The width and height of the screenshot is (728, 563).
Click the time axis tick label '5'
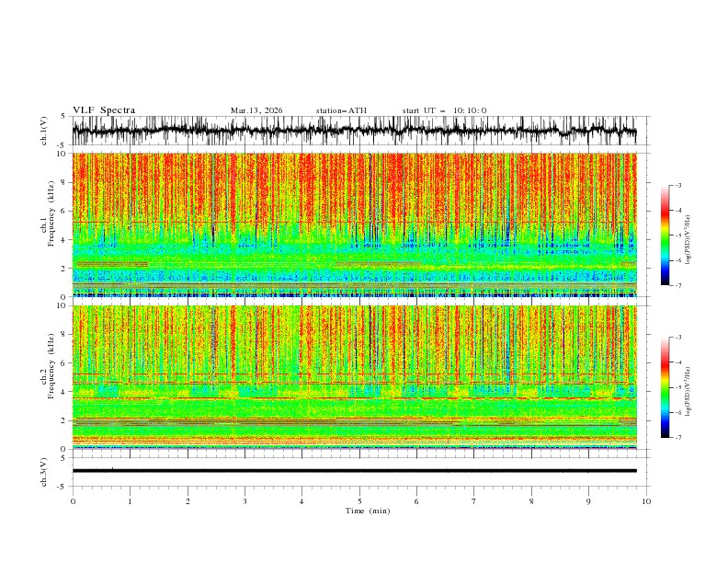(359, 501)
